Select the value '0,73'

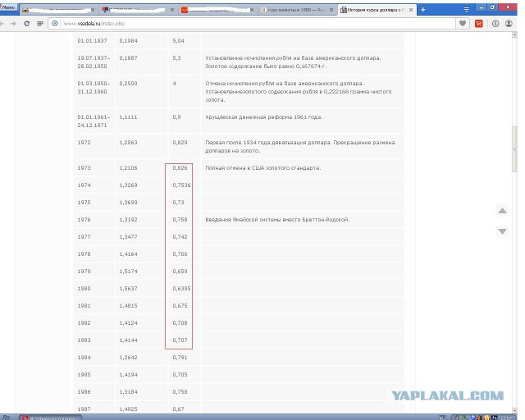179,203
